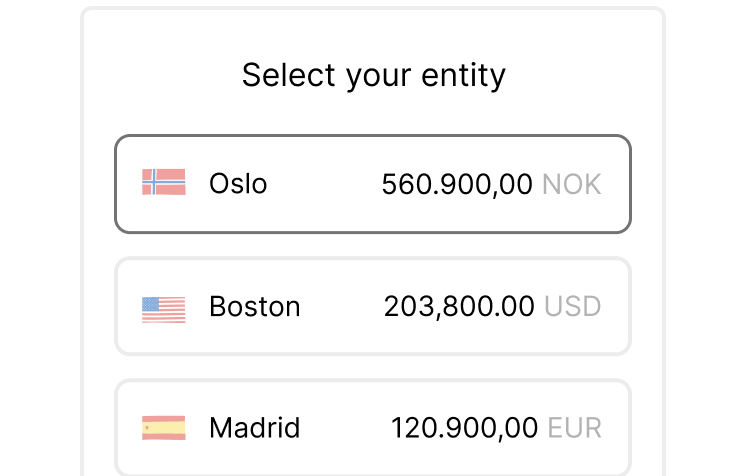Click the Boston entity name

tap(254, 307)
